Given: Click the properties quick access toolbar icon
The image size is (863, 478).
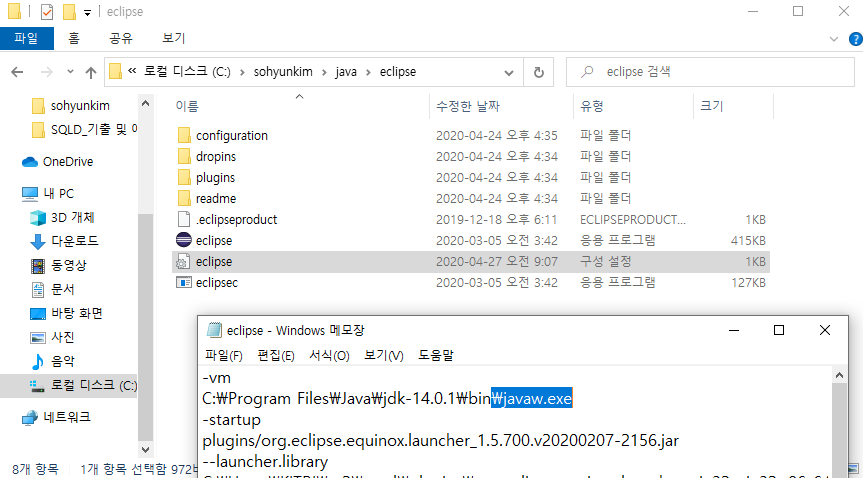Looking at the screenshot, I should [47, 12].
